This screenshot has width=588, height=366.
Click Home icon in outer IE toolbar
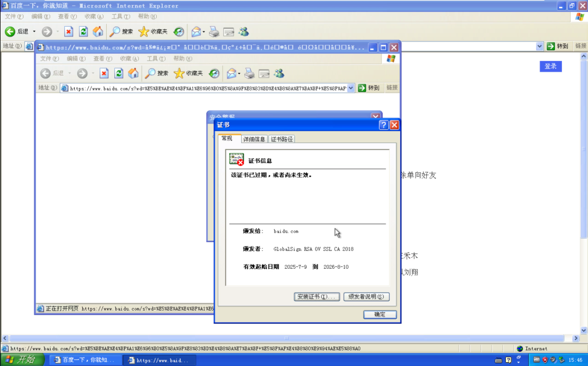(98, 32)
